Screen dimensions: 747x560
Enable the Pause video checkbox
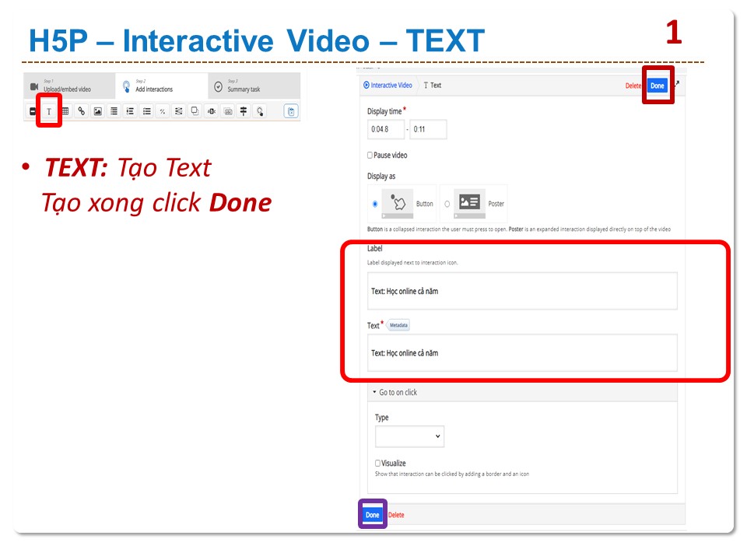point(370,156)
